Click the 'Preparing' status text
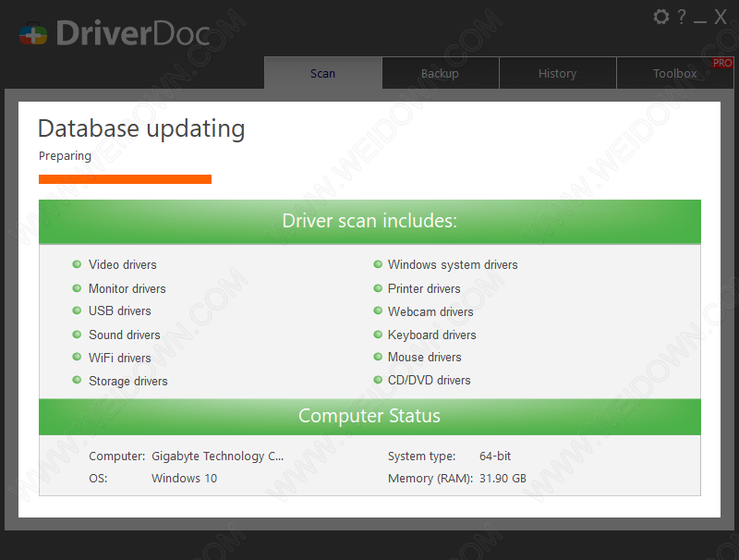Viewport: 739px width, 560px height. pos(65,156)
